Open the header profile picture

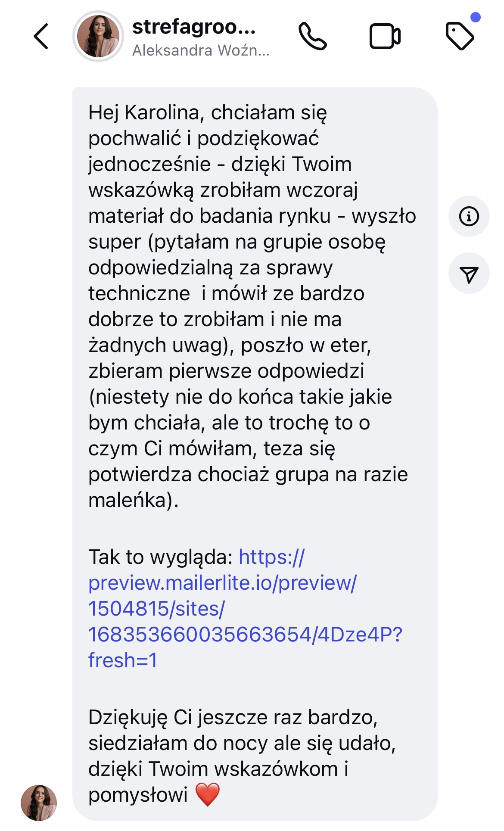pyautogui.click(x=98, y=36)
